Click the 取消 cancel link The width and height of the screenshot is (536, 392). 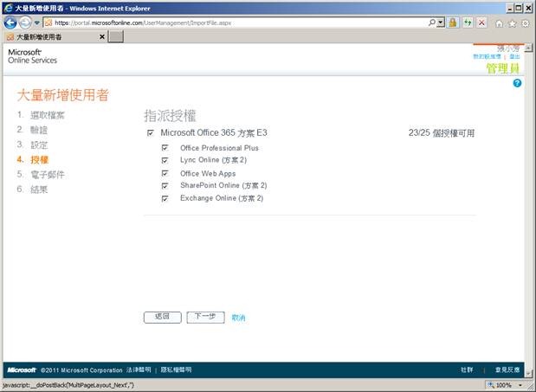coord(238,318)
